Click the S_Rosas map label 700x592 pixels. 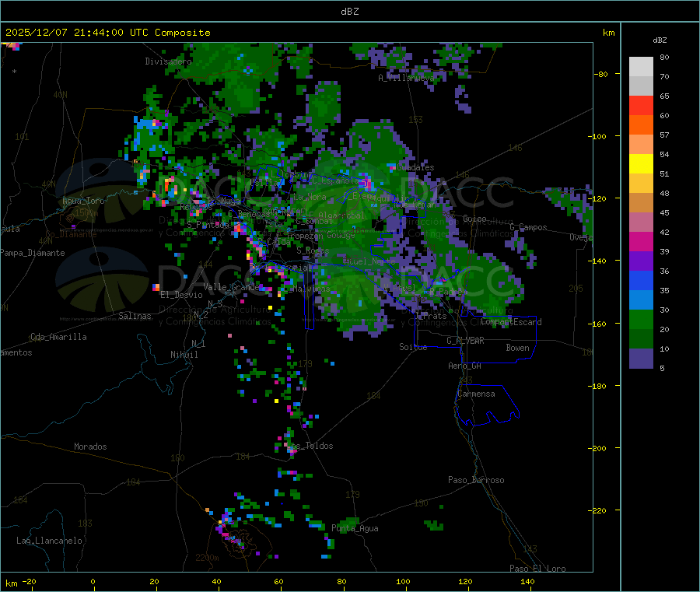click(313, 251)
